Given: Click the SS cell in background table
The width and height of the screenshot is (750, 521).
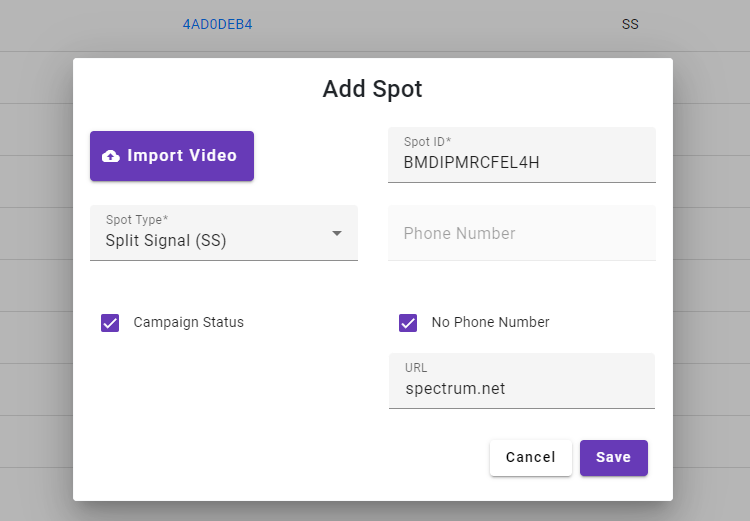Looking at the screenshot, I should point(630,24).
